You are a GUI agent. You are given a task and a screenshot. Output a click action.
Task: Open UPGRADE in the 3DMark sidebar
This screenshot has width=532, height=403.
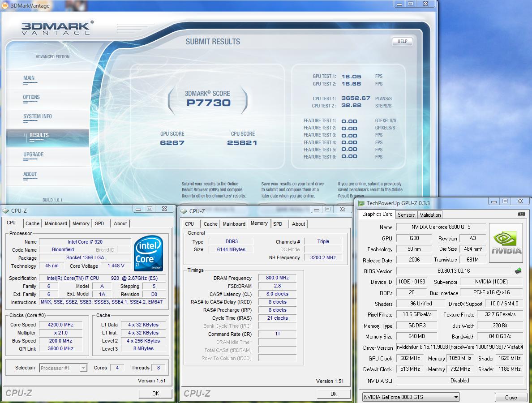click(33, 154)
